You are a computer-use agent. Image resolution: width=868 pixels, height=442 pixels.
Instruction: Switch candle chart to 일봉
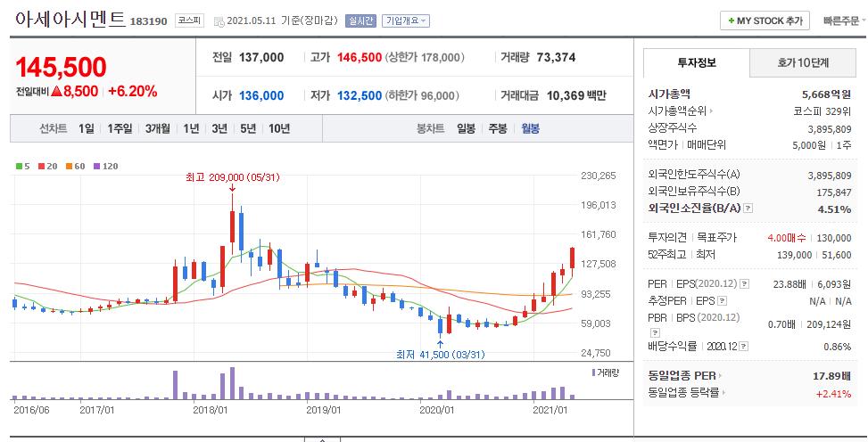[466, 128]
